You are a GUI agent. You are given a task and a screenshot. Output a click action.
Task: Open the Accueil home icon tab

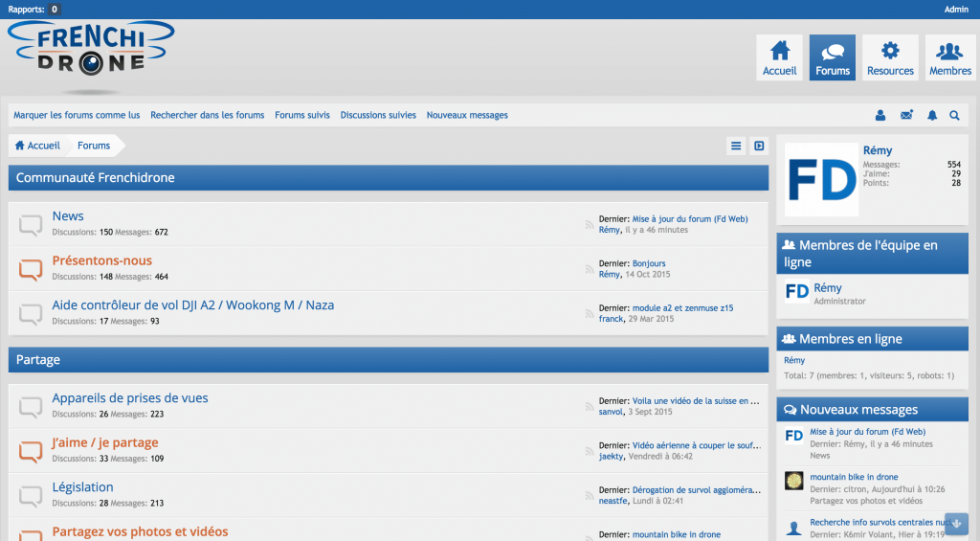[780, 58]
